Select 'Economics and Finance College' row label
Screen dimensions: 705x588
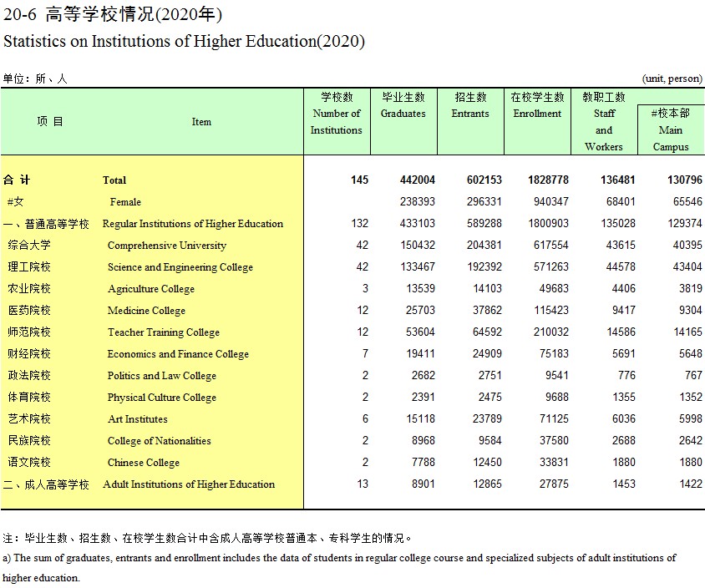click(x=178, y=354)
